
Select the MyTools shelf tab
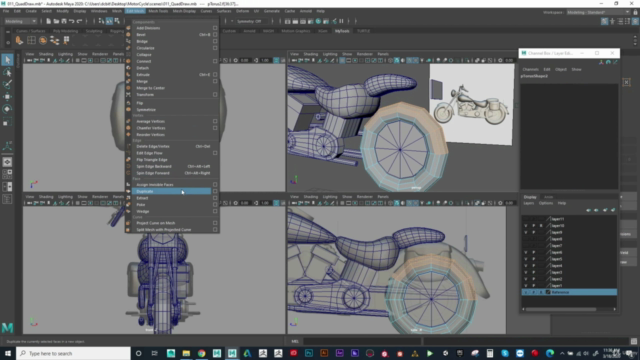(x=342, y=31)
